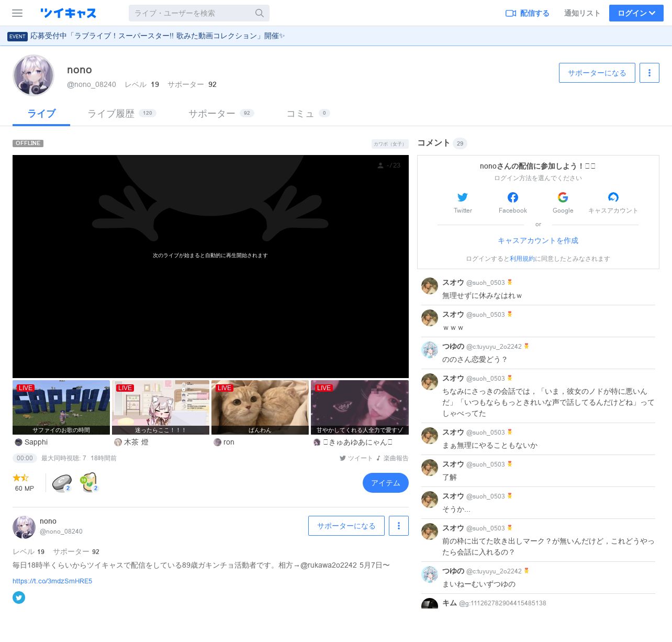This screenshot has width=672, height=642.
Task: Log in with the キャスアカウント icon
Action: click(x=613, y=197)
